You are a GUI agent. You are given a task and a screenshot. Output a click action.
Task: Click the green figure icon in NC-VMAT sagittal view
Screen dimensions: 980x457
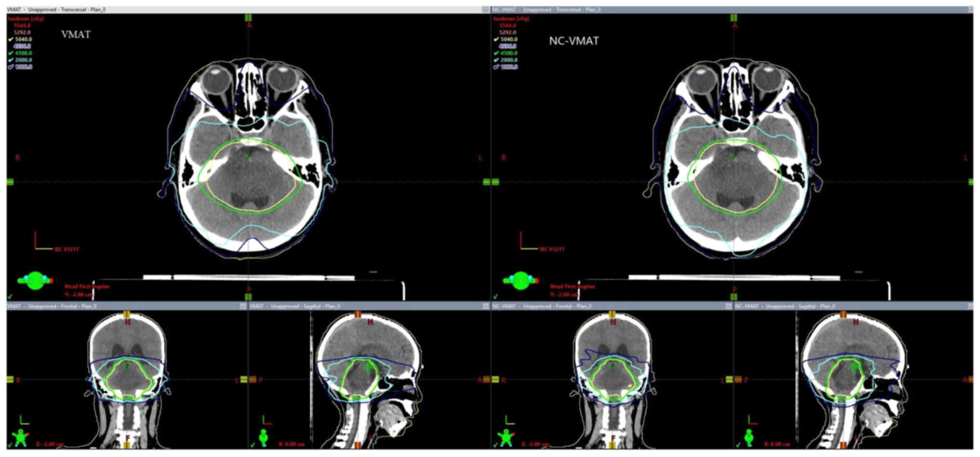[749, 437]
